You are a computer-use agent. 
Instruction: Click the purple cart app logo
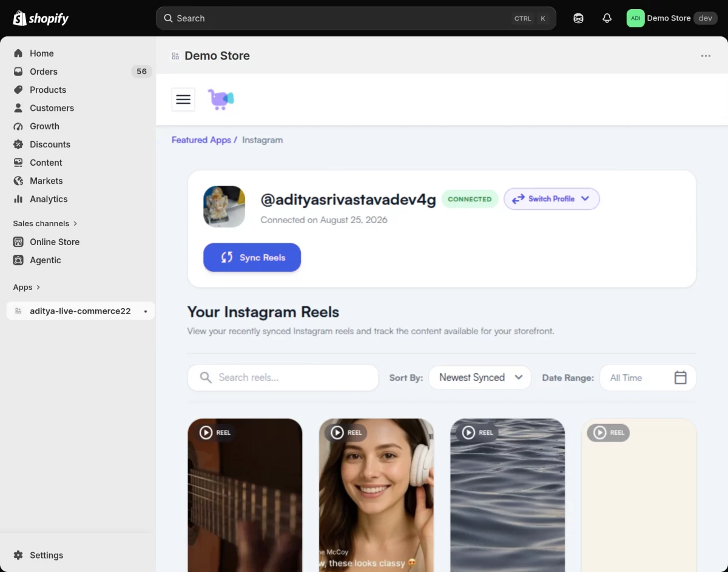click(x=221, y=99)
